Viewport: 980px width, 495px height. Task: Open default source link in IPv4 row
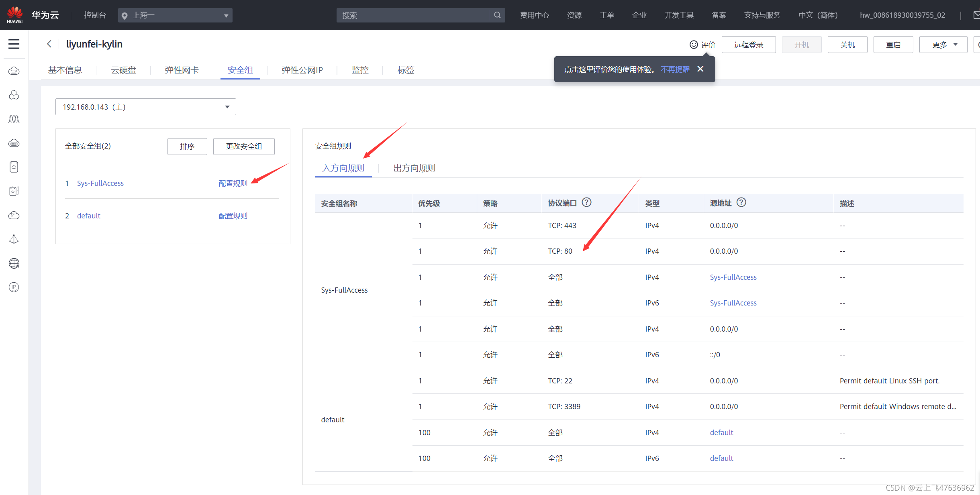[721, 433]
